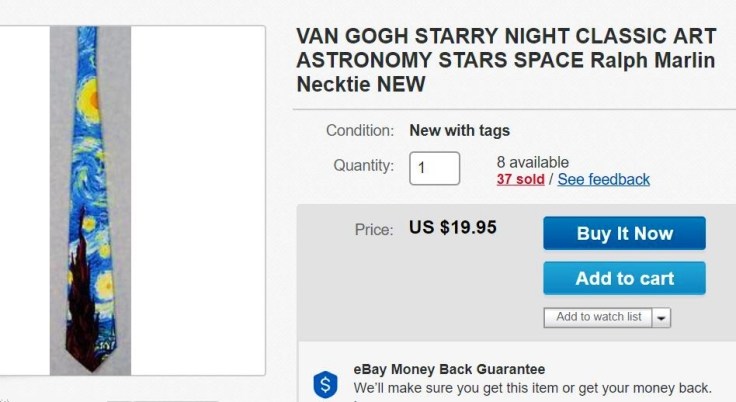Expand the watch list dropdown arrow
Image resolution: width=736 pixels, height=402 pixels.
click(662, 318)
